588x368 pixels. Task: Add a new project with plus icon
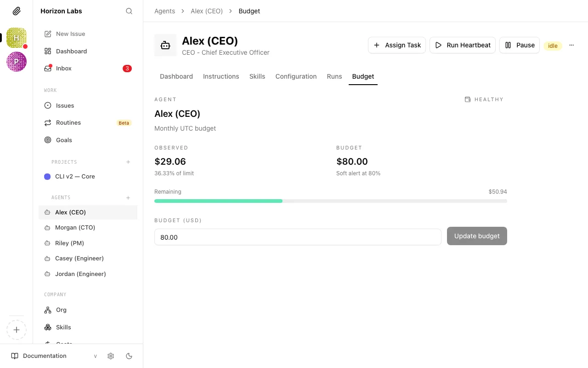coord(128,162)
